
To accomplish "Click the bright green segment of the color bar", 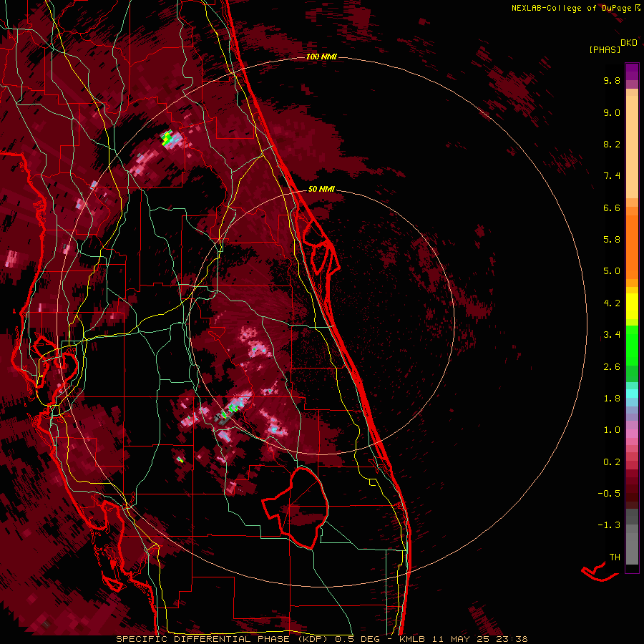I will tap(632, 346).
